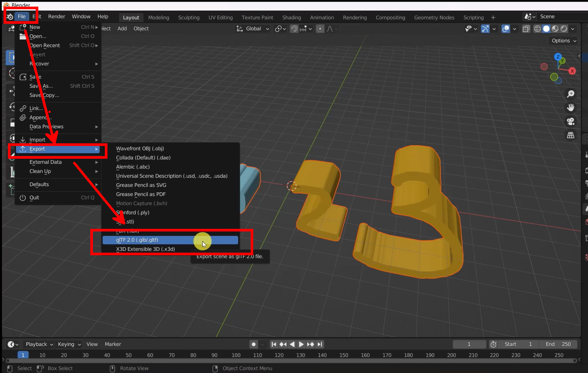
Task: Toggle the camera view icon
Action: 571,121
